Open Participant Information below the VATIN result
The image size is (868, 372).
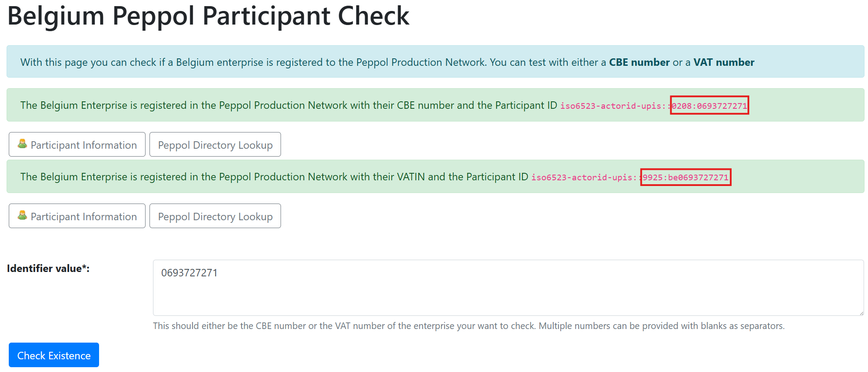point(77,216)
